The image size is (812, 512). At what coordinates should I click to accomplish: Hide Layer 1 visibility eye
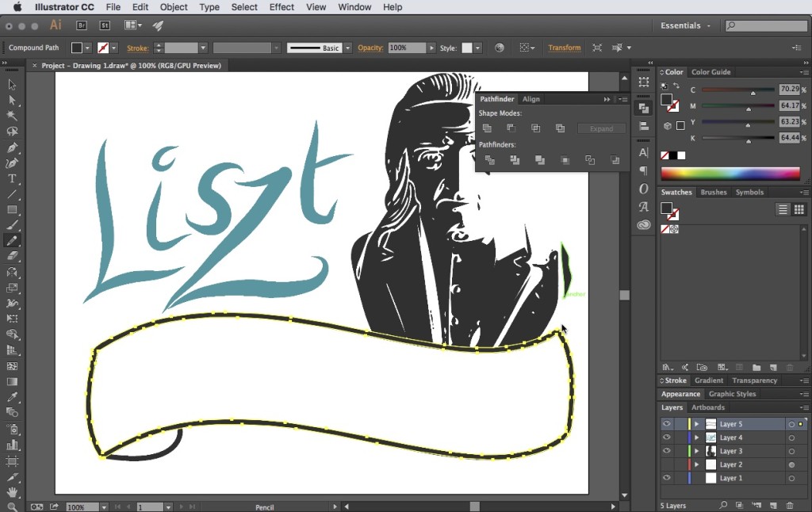666,478
